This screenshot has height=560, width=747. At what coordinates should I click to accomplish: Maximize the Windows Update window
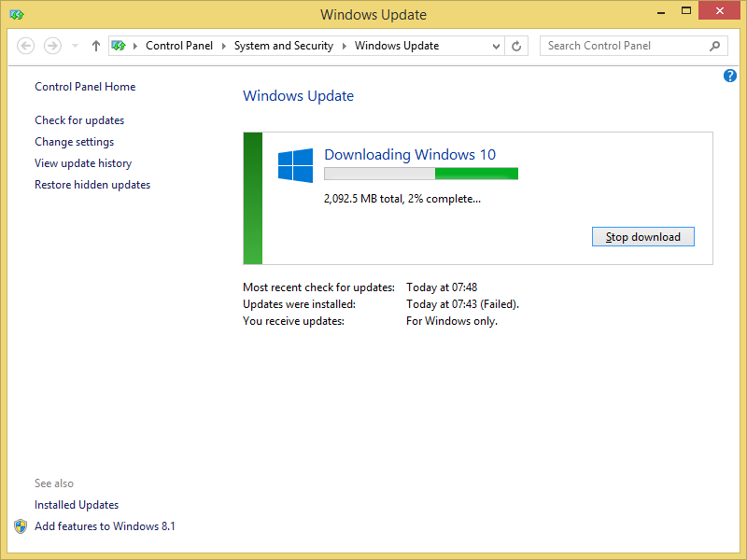tap(686, 10)
